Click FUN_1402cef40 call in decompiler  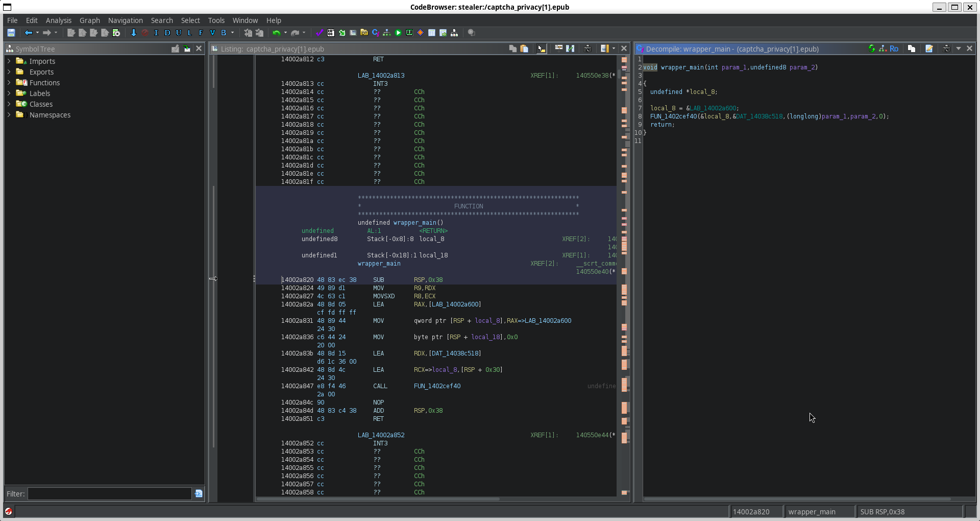coord(673,116)
